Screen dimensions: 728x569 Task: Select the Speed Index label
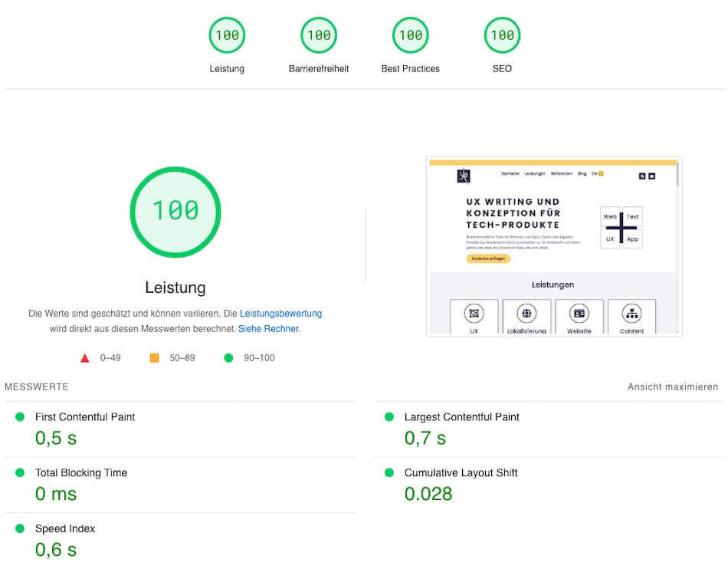pos(65,528)
